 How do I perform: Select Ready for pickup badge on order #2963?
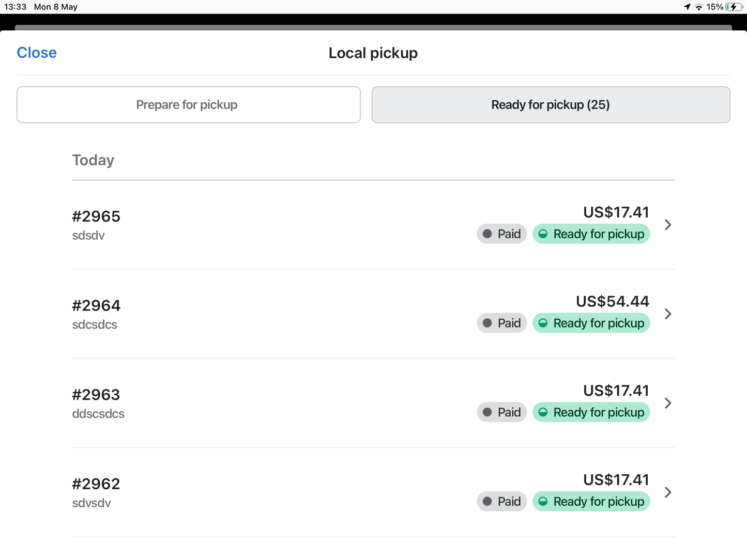[591, 412]
